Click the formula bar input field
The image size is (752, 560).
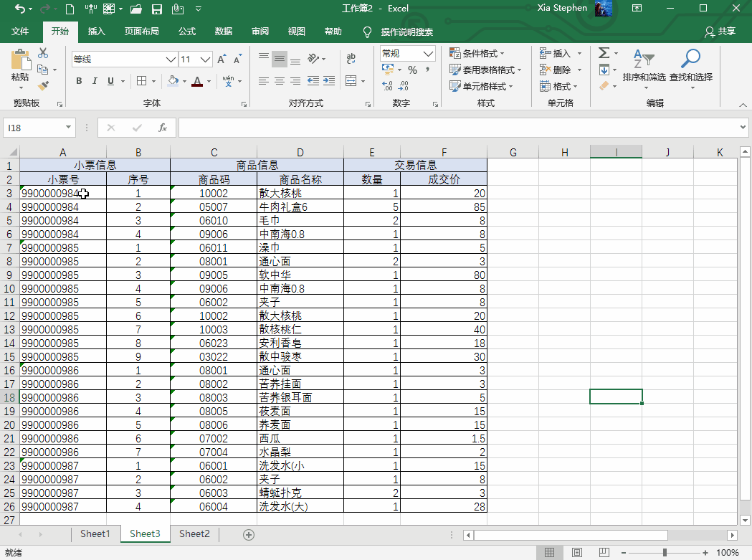[x=458, y=128]
